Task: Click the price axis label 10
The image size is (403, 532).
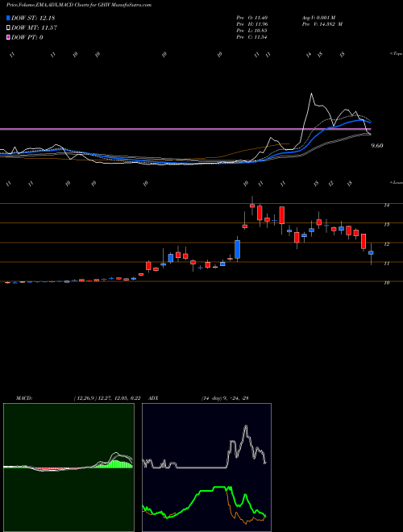Action: pos(386,283)
